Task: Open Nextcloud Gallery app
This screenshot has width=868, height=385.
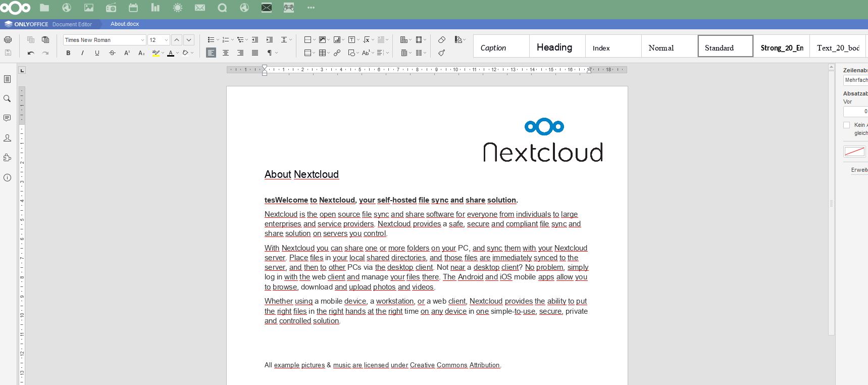Action: click(x=89, y=8)
